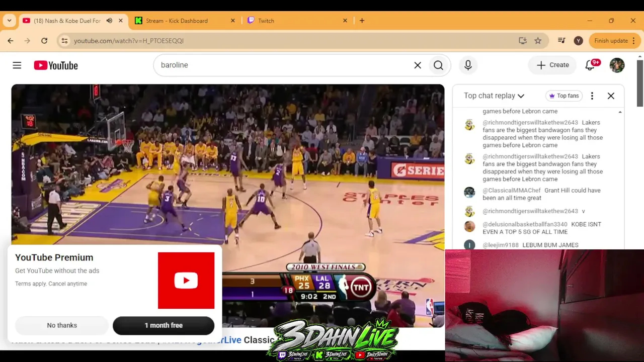Viewport: 644px width, 362px height.
Task: Clear the search box text
Action: click(418, 65)
